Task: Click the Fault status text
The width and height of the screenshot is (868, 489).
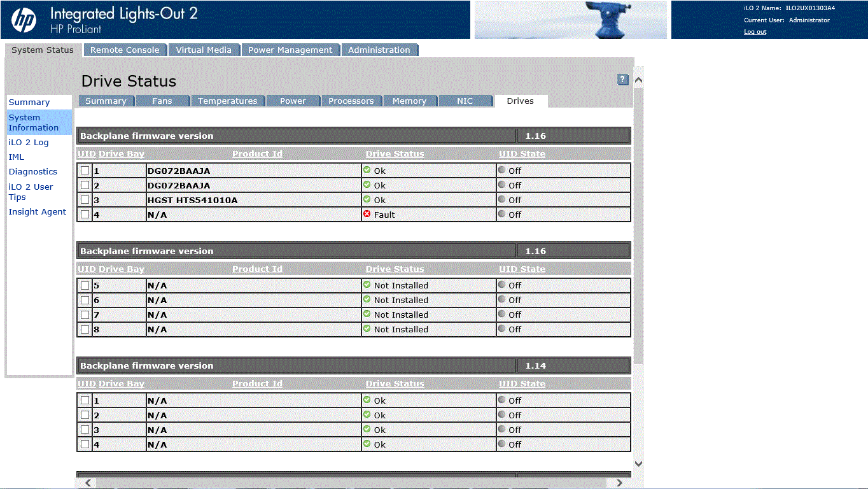Action: click(384, 215)
